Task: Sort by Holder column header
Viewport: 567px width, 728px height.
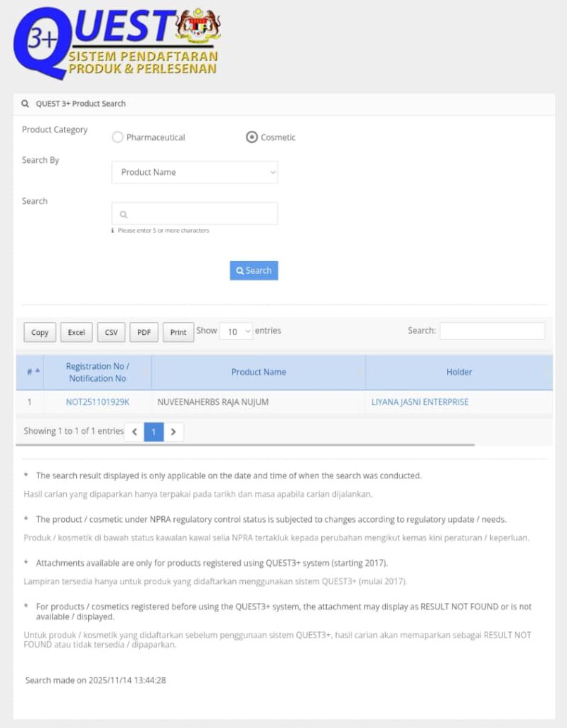Action: (x=459, y=372)
